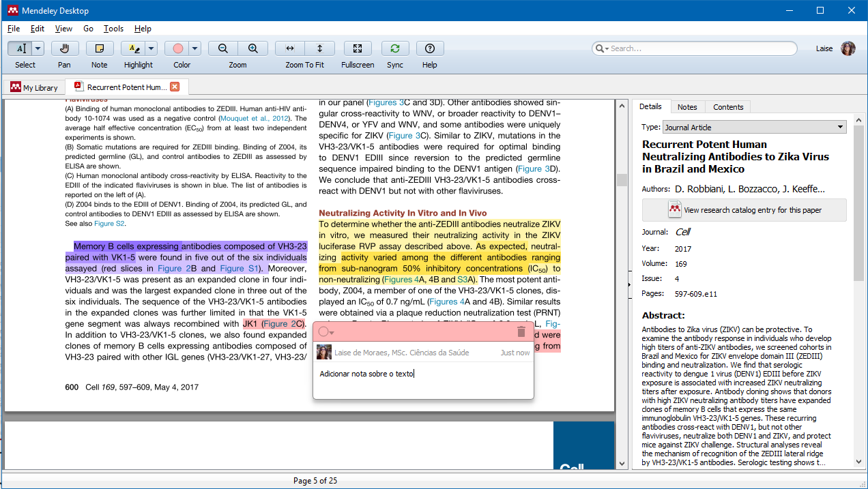The image size is (868, 489).
Task: Click View research catalog entry button
Action: pyautogui.click(x=744, y=210)
